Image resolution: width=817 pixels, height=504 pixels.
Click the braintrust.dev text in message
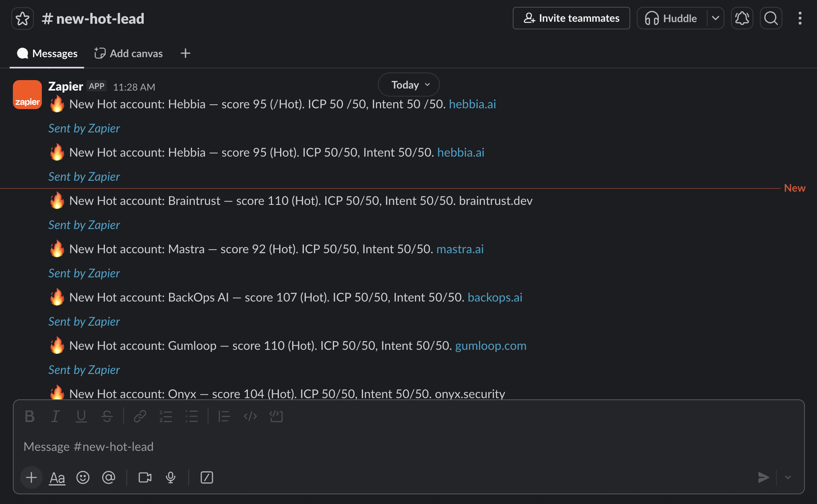(x=496, y=200)
